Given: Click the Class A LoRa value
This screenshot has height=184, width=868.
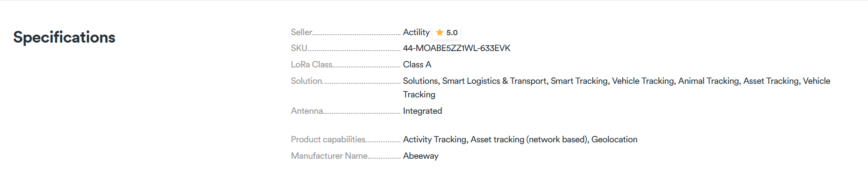Looking at the screenshot, I should tap(417, 65).
